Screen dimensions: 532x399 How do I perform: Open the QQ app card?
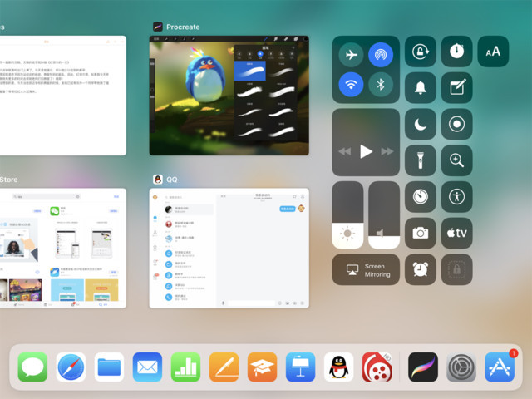[229, 248]
